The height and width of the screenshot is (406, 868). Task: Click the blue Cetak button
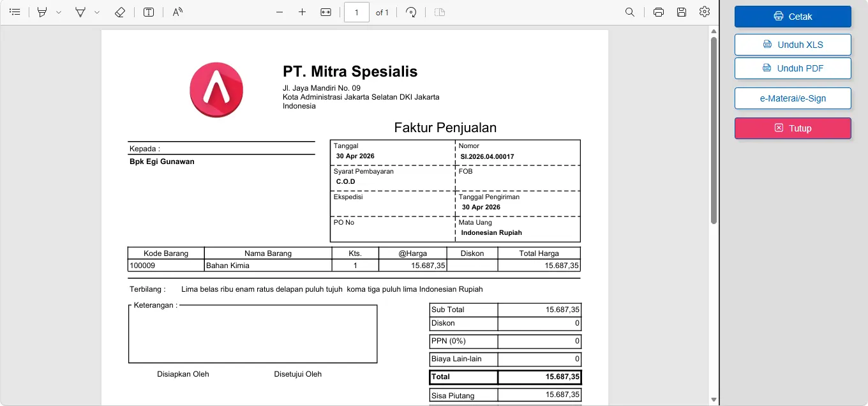coord(793,17)
